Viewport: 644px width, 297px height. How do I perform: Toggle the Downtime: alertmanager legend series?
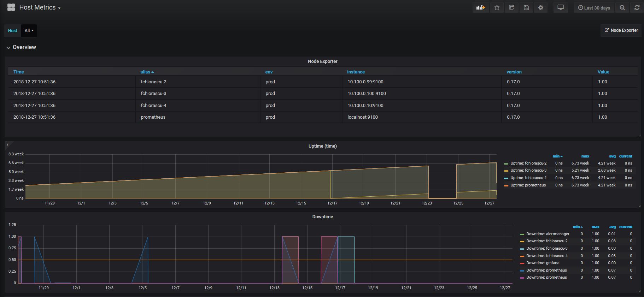coord(548,234)
